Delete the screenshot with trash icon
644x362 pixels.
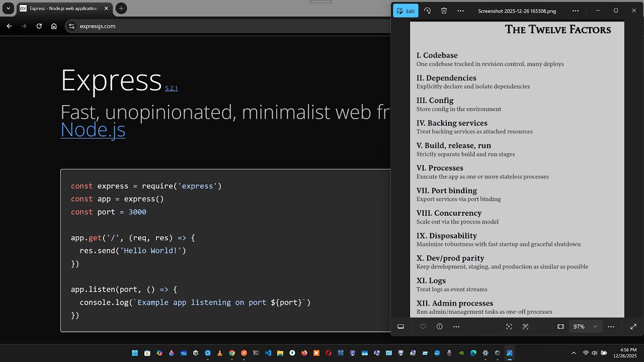click(x=444, y=11)
